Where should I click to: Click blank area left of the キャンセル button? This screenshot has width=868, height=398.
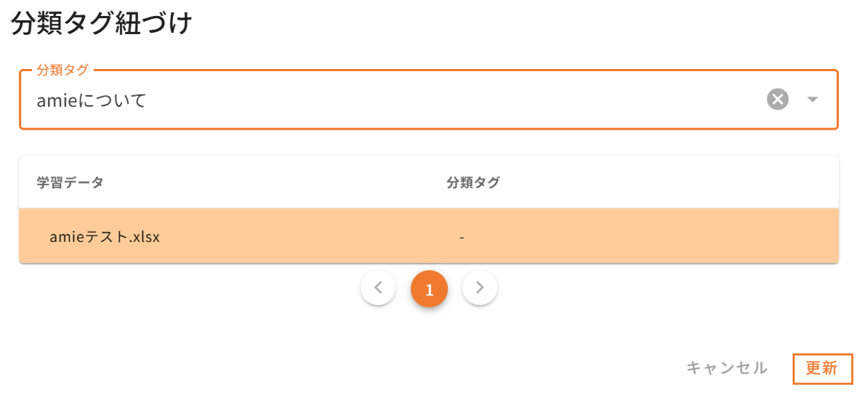(x=558, y=368)
